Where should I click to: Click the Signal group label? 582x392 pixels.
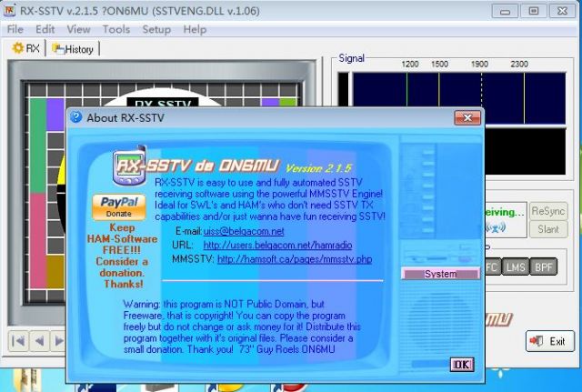(x=352, y=58)
